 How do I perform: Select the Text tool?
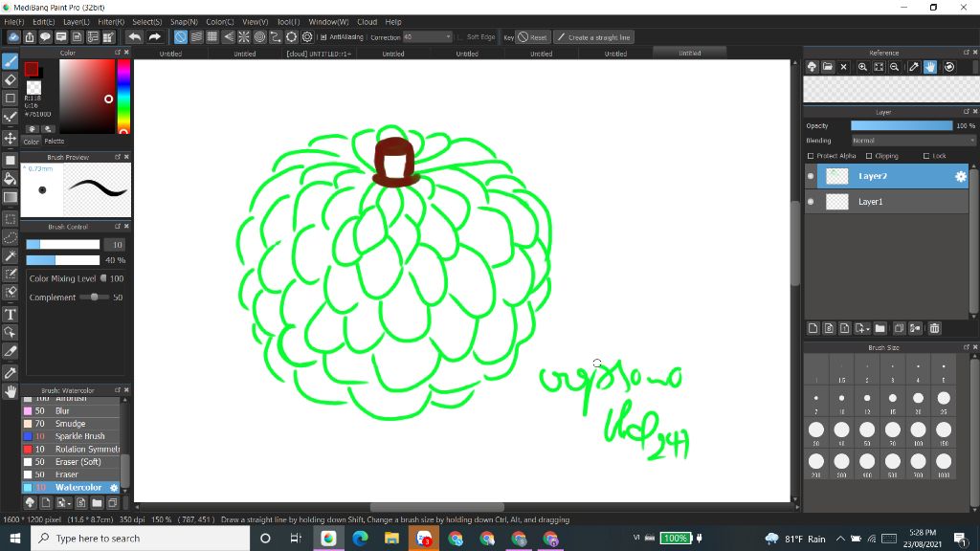(10, 314)
